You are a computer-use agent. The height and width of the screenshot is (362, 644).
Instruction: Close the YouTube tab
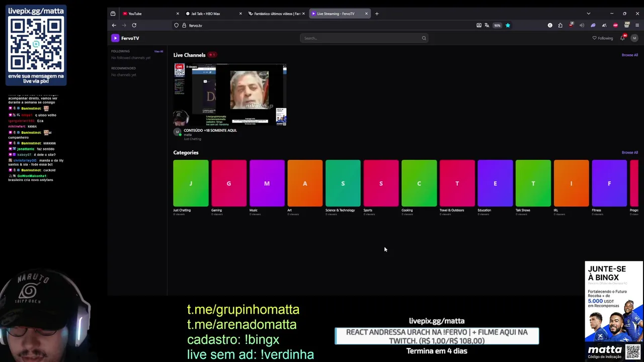tap(178, 14)
